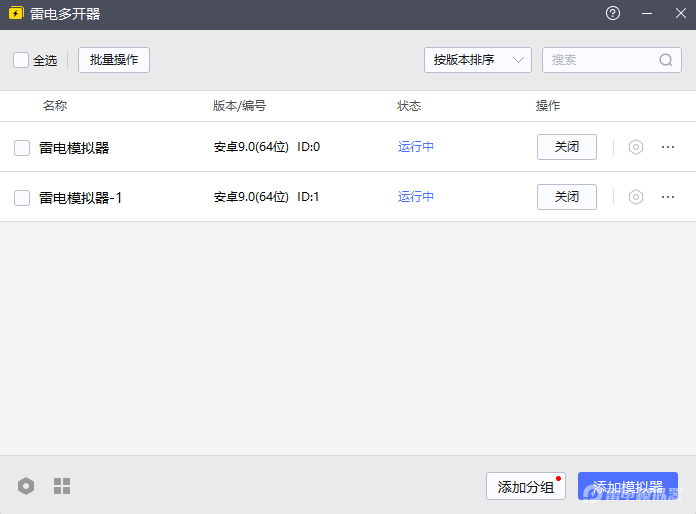
Task: Click the 版本/编号 column header
Action: (x=239, y=106)
